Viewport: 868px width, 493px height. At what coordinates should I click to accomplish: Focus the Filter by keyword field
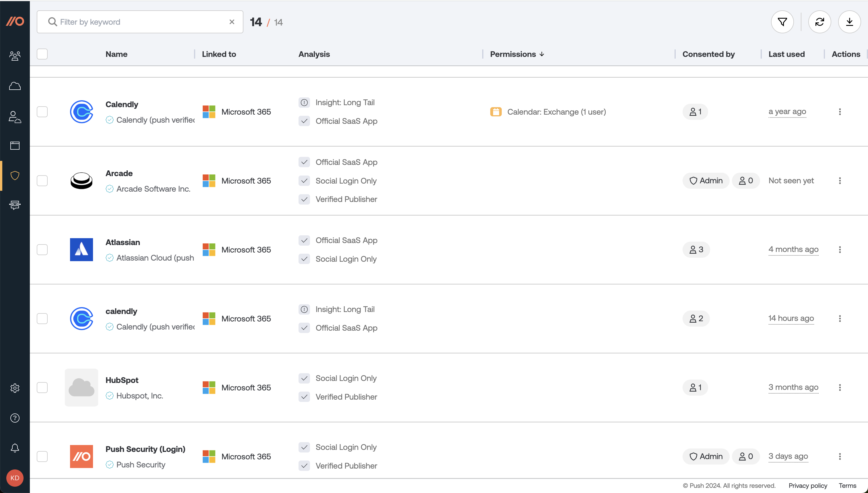[x=140, y=22]
